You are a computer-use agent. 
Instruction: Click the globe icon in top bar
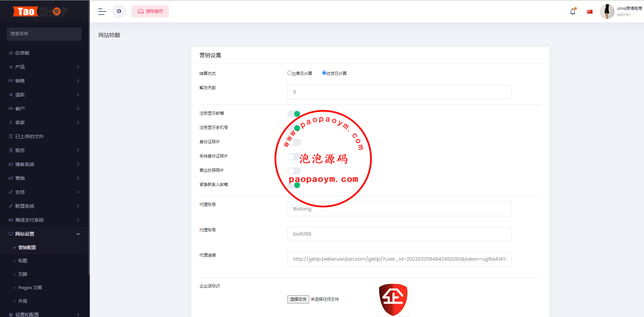119,12
